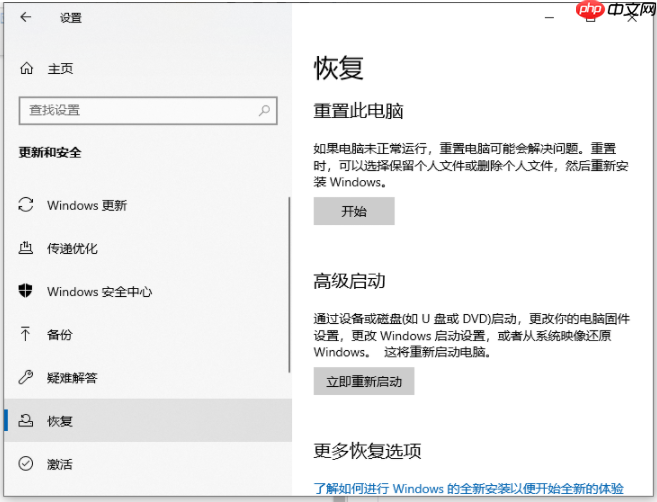The height and width of the screenshot is (502, 657).
Task: Click the 高级启动 section heading
Action: pos(349,281)
